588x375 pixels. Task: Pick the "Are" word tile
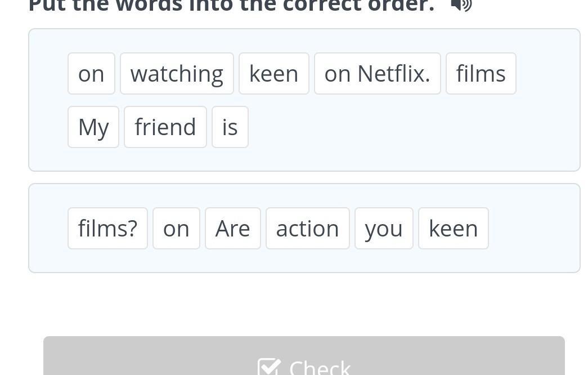tap(232, 229)
